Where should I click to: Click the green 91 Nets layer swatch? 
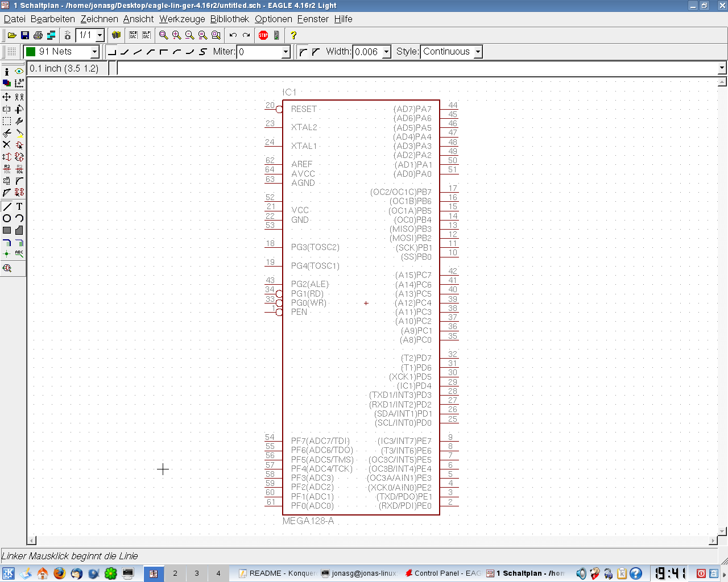click(31, 52)
